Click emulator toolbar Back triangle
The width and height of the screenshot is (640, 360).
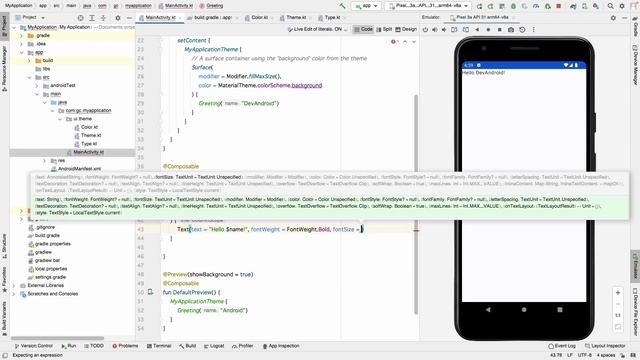coord(477,30)
